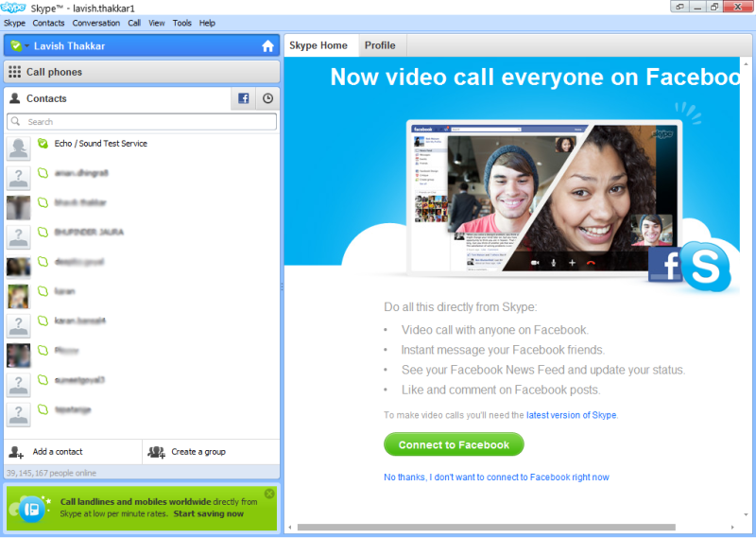The height and width of the screenshot is (538, 756).
Task: Click the Add a contact person-plus icon
Action: coord(16,452)
